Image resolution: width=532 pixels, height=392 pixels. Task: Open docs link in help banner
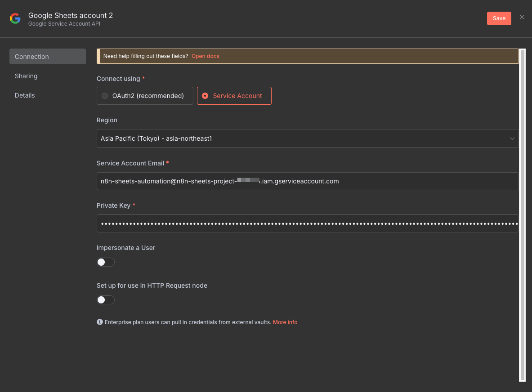click(205, 56)
